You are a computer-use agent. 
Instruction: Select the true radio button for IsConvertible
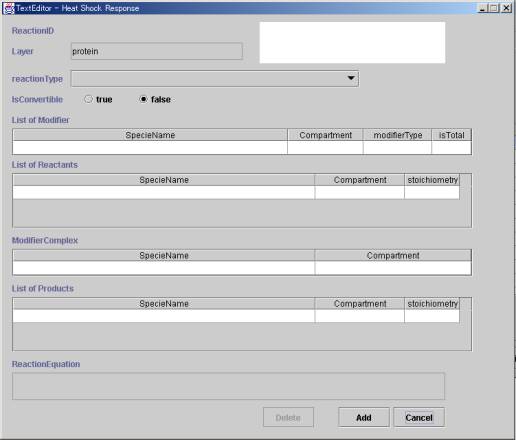(88, 99)
